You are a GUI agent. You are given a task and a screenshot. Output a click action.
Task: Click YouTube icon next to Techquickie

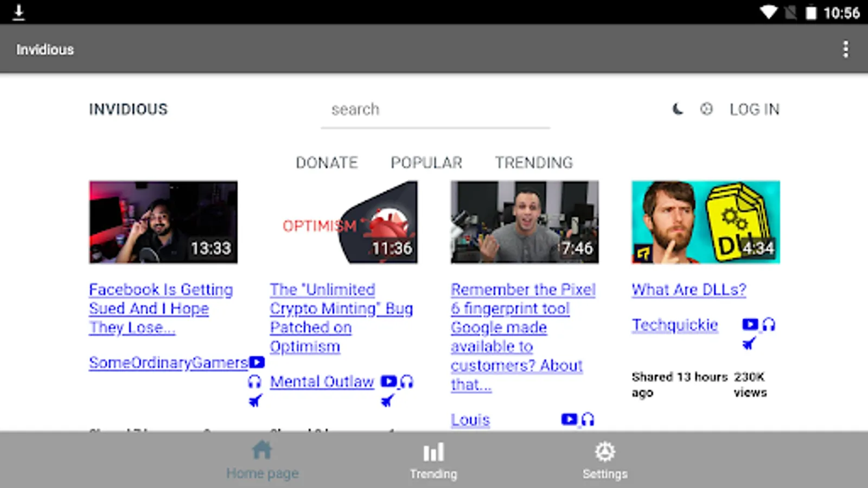[750, 324]
